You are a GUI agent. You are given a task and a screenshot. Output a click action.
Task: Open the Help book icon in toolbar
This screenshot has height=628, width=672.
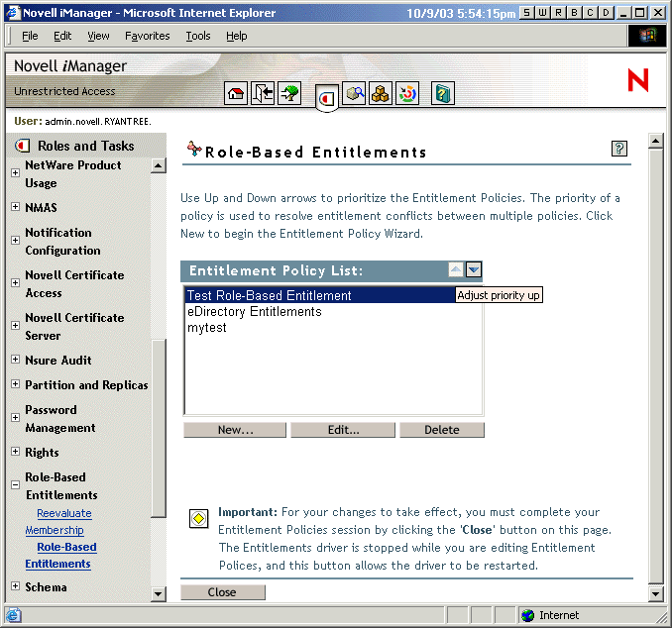click(443, 93)
